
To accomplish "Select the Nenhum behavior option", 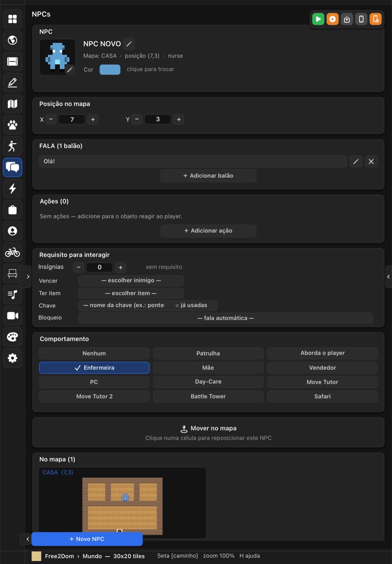I will click(94, 353).
